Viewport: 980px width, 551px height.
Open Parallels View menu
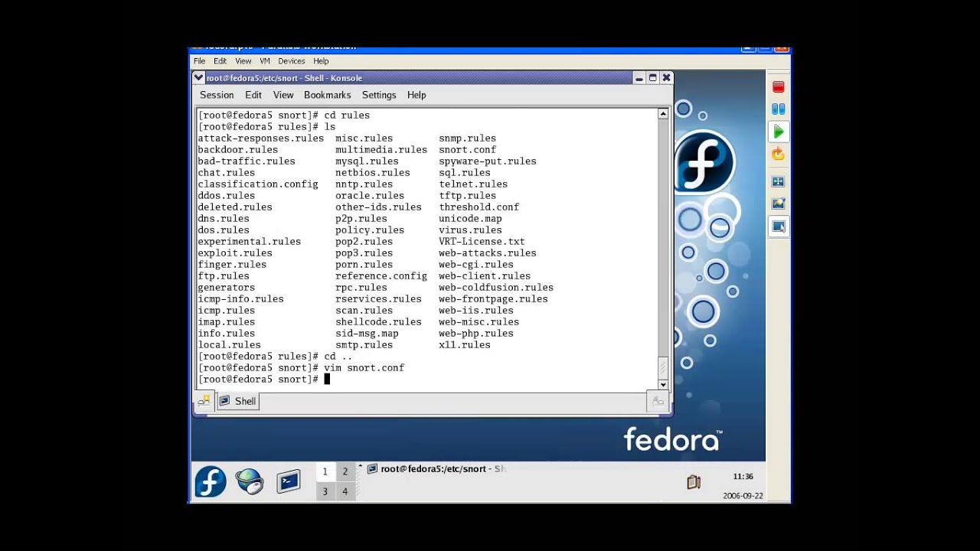tap(243, 61)
